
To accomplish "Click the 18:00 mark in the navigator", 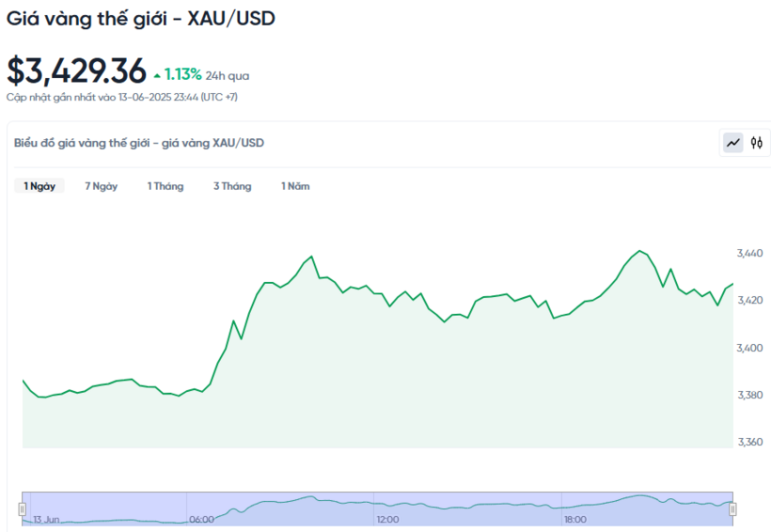I will pyautogui.click(x=574, y=519).
